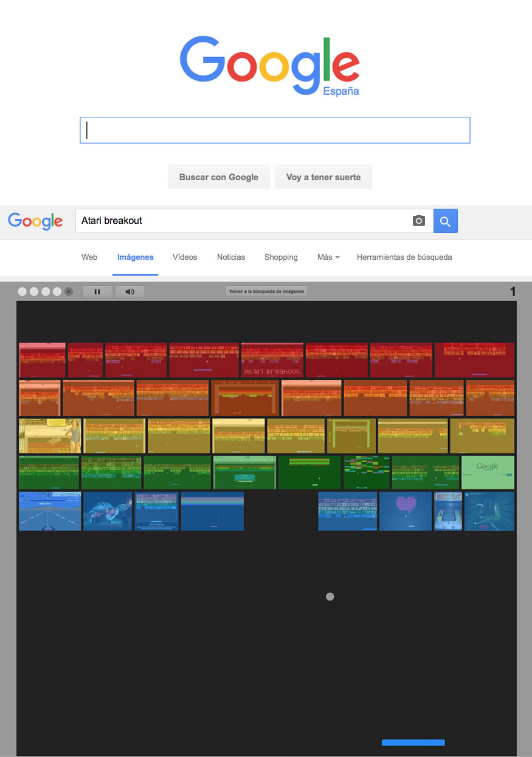Click the red thumbnail labeled Atari Breakout
This screenshot has width=532, height=757.
coord(272,360)
